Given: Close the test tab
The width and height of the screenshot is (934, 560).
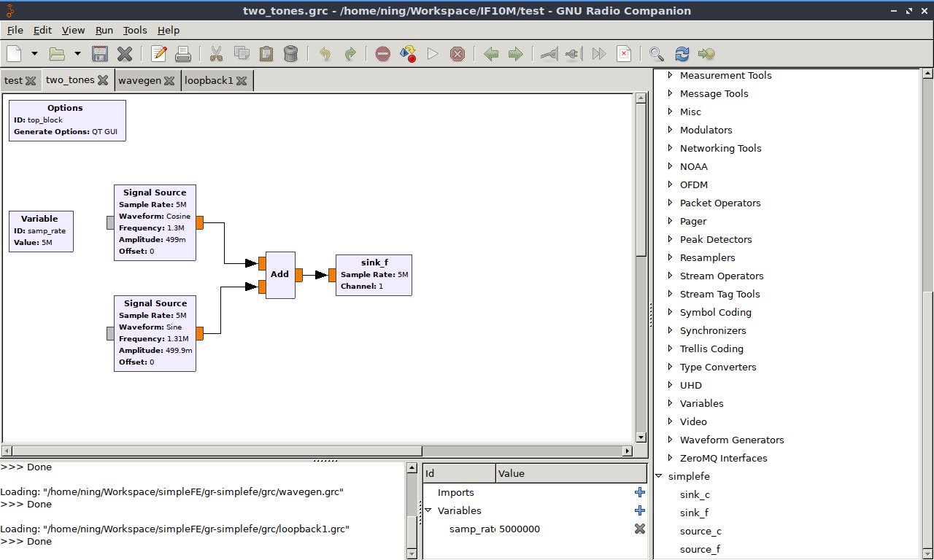Looking at the screenshot, I should [x=30, y=80].
